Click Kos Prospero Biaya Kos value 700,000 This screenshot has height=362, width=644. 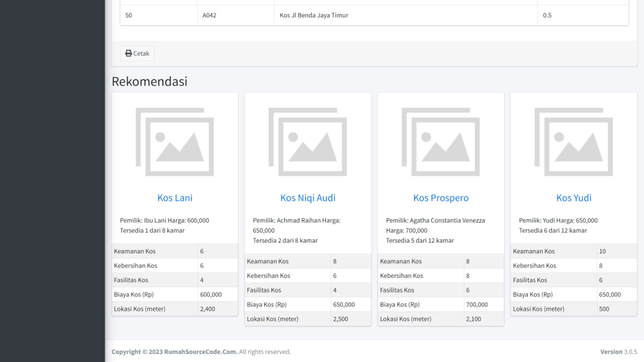pos(477,305)
